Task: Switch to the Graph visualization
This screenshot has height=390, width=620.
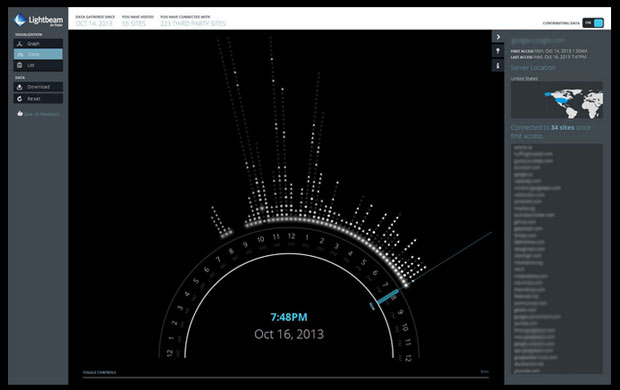Action: 38,44
